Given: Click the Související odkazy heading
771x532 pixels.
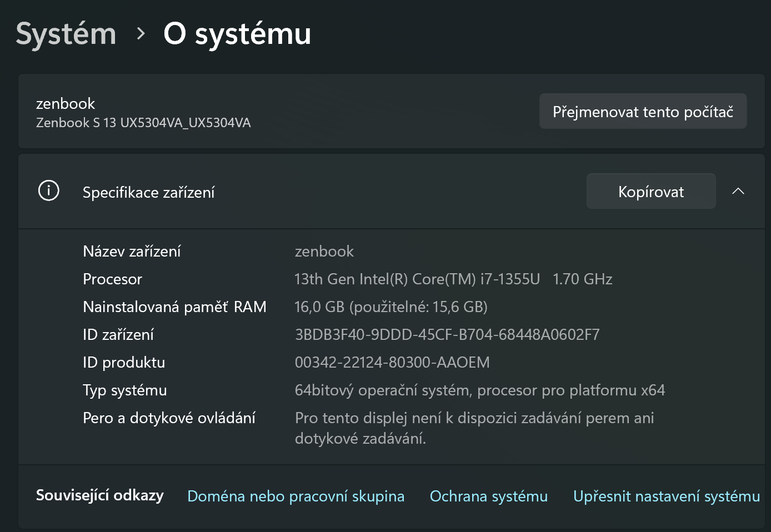Looking at the screenshot, I should [x=99, y=495].
